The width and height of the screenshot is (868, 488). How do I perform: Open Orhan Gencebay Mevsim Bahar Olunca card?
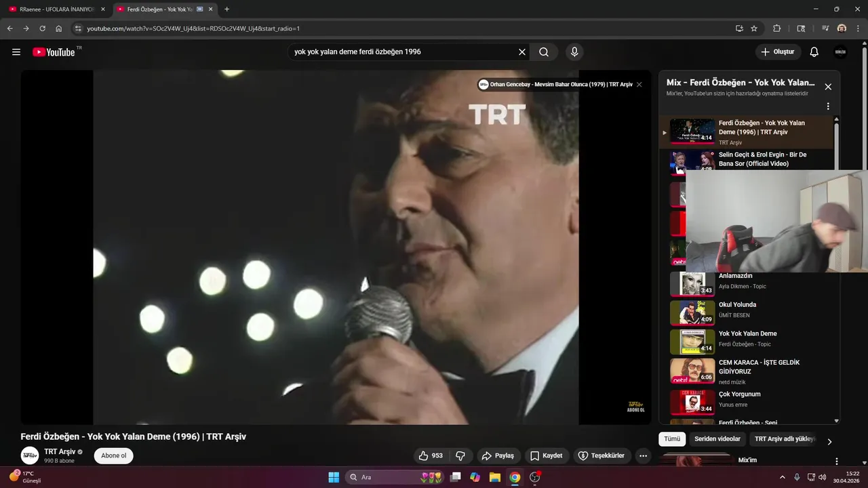pos(555,85)
